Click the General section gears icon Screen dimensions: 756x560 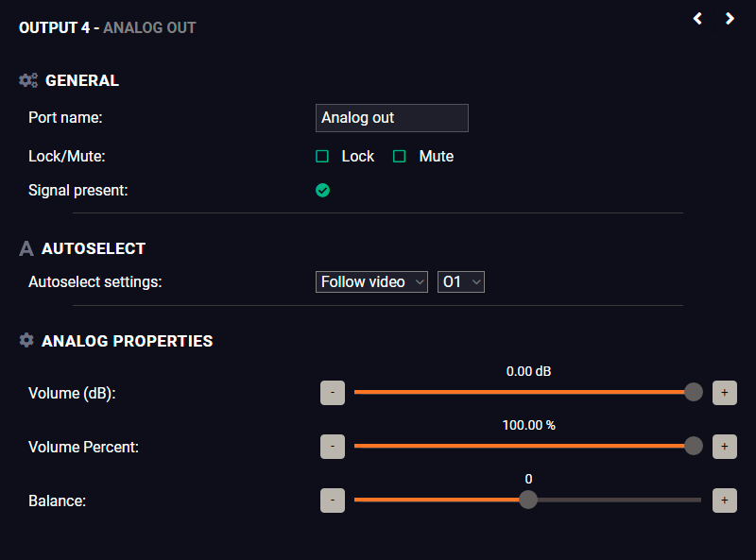28,80
